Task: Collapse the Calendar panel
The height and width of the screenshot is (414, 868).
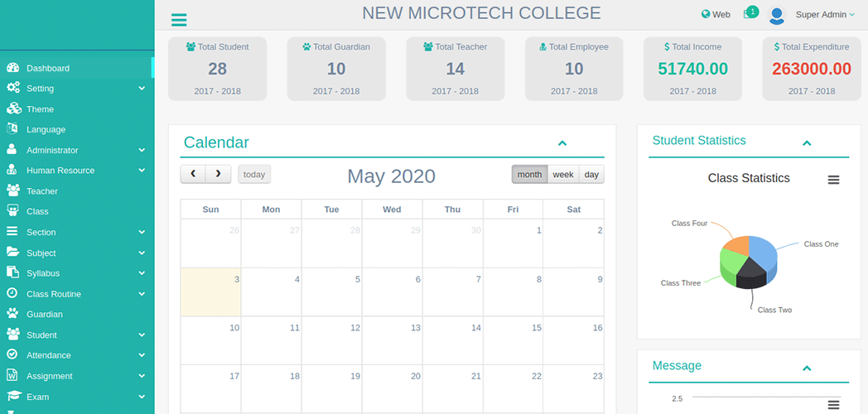Action: (562, 143)
